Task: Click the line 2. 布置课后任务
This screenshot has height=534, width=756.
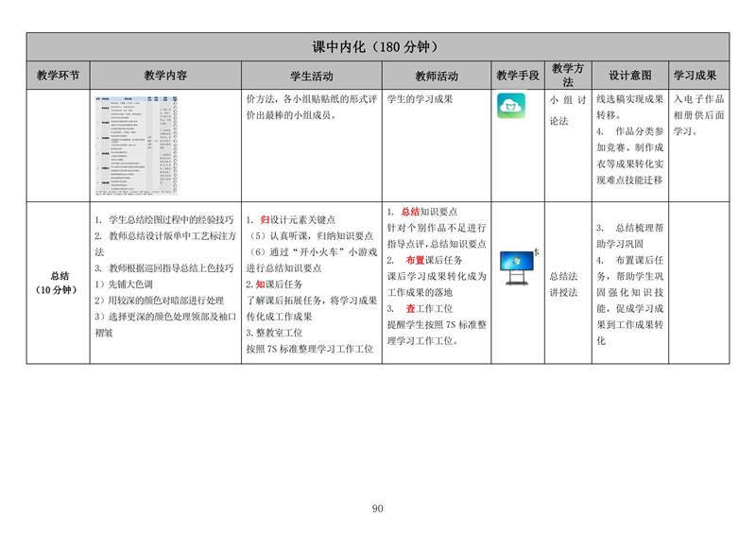Action: coord(424,260)
